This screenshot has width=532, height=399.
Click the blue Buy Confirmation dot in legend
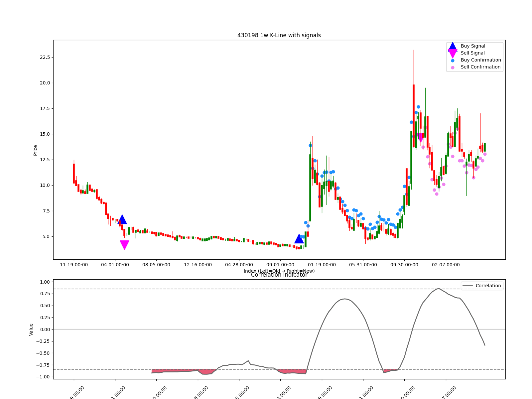click(453, 61)
